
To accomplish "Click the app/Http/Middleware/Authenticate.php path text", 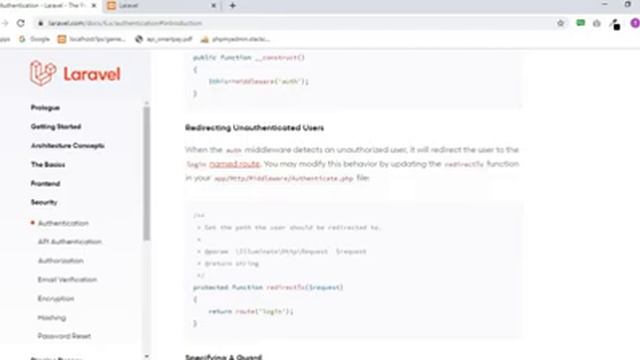I will (284, 178).
